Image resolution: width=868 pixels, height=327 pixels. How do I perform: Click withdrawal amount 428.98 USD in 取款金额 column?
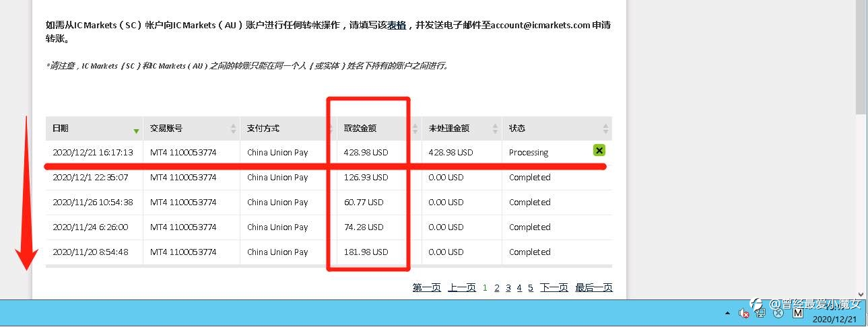pyautogui.click(x=366, y=153)
